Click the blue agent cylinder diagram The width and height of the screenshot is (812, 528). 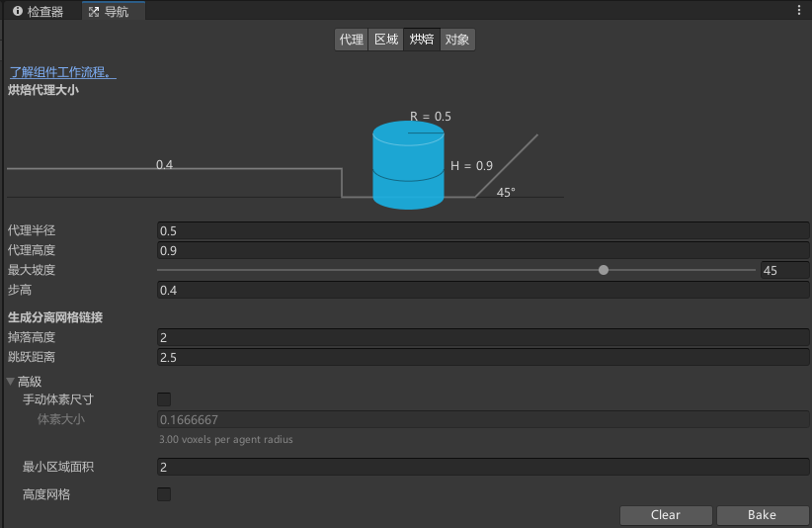click(408, 165)
